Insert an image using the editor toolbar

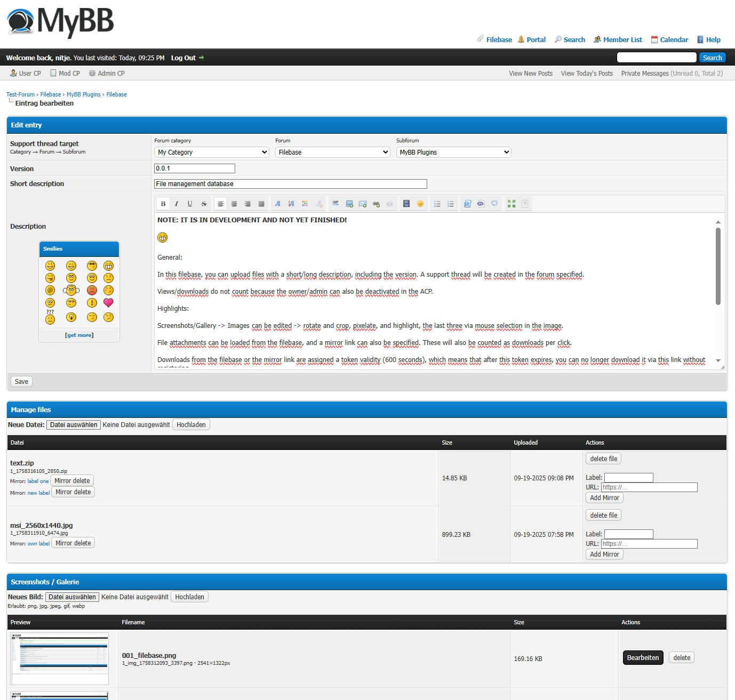pos(349,204)
